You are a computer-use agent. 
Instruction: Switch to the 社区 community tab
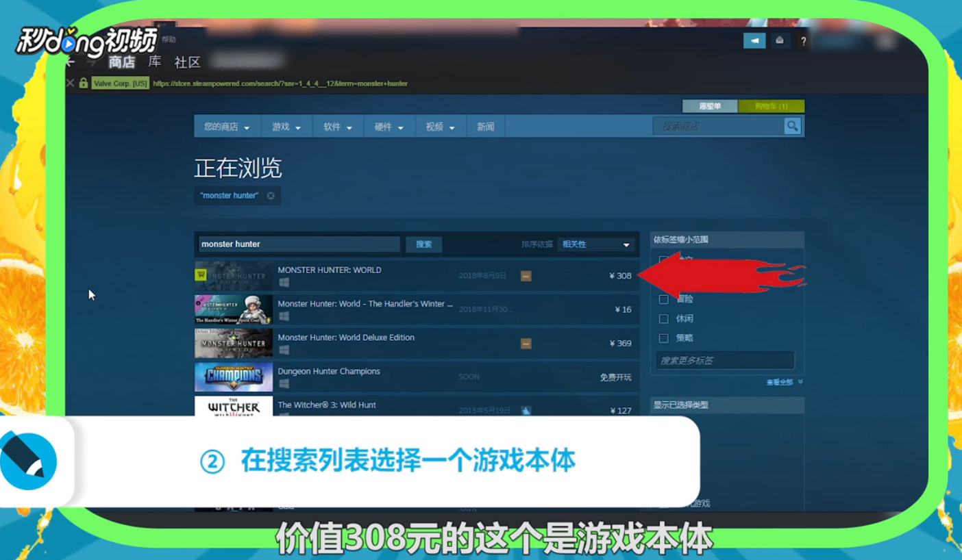(187, 62)
